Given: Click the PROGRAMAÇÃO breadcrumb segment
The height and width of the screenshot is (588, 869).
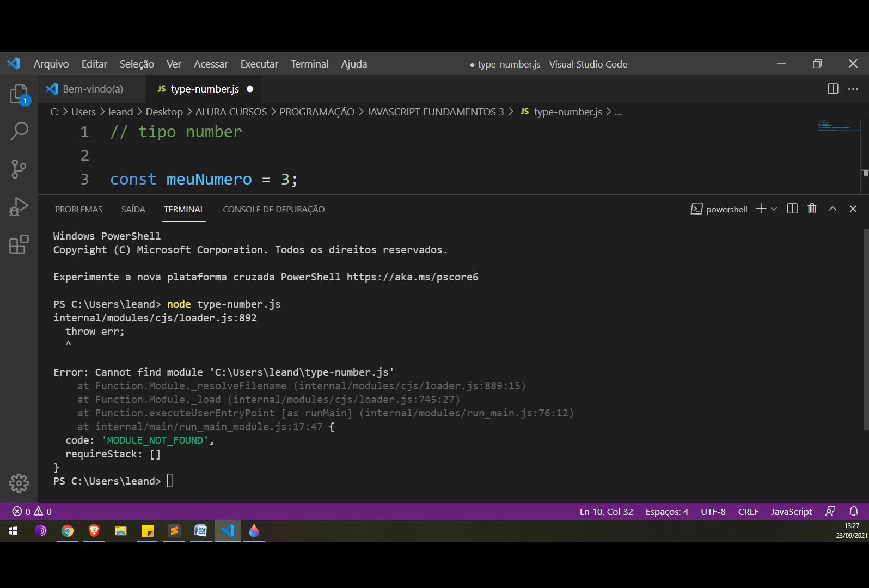Looking at the screenshot, I should point(317,112).
